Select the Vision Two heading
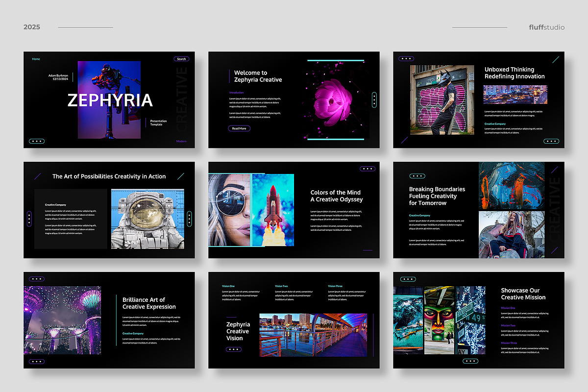588x392 pixels. point(281,286)
